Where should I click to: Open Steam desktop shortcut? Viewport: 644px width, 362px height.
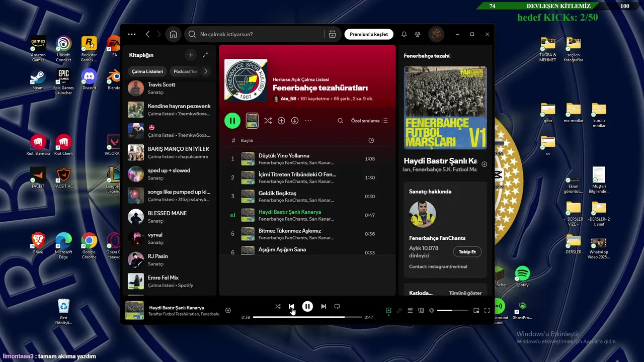[x=38, y=79]
